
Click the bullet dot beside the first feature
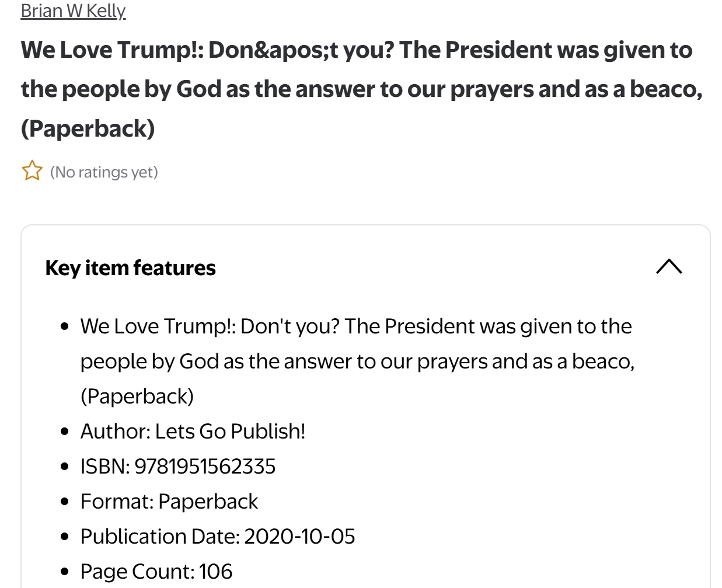[x=65, y=326]
